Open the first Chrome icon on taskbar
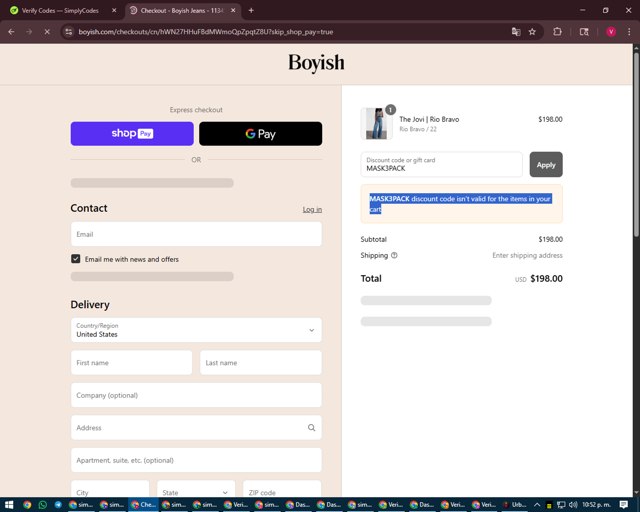The width and height of the screenshot is (640, 512). (27, 505)
